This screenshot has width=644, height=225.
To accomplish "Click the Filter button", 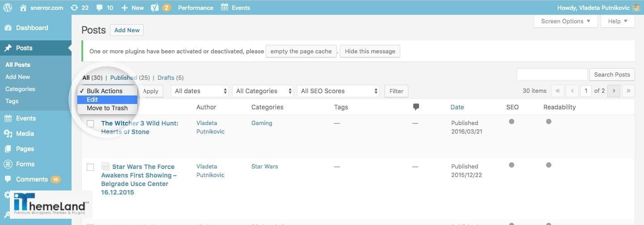I will (396, 91).
